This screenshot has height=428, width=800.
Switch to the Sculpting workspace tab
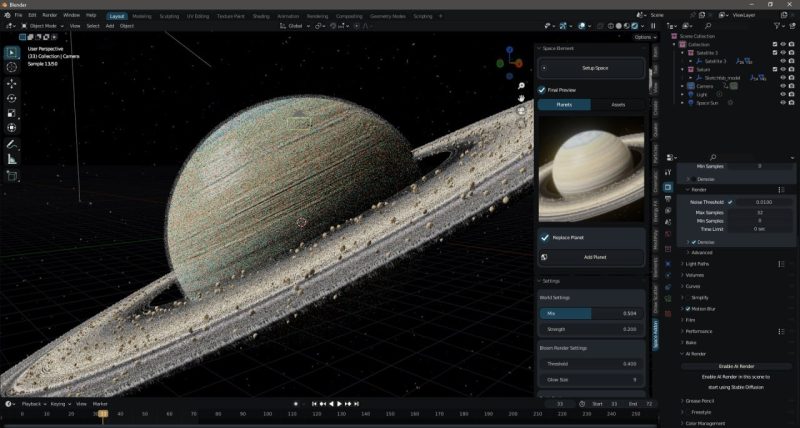coord(169,16)
